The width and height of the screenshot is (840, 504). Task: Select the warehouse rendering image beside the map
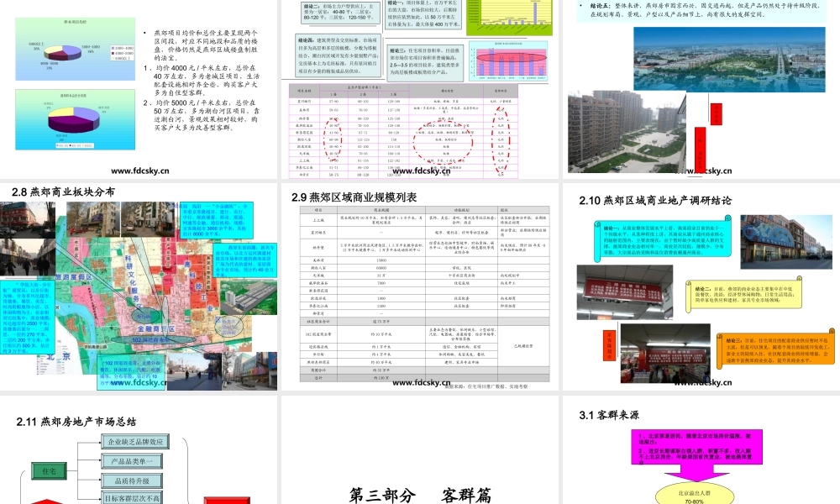(x=249, y=297)
